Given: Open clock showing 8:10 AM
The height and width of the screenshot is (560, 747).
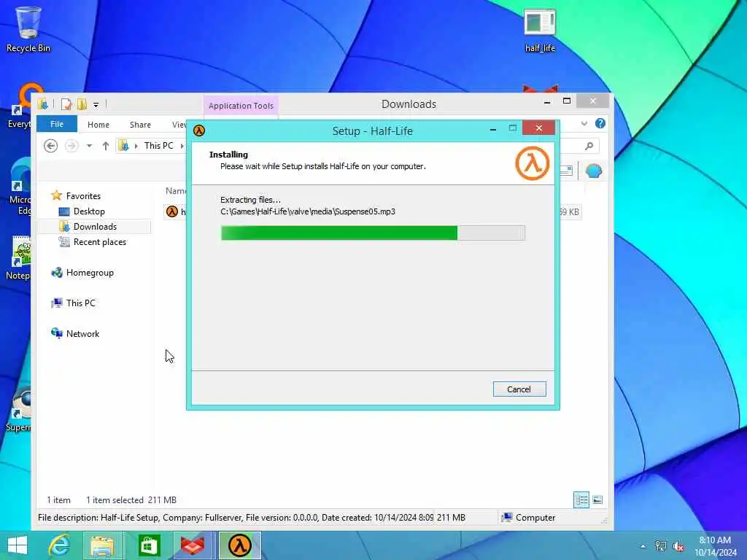Looking at the screenshot, I should (715, 545).
